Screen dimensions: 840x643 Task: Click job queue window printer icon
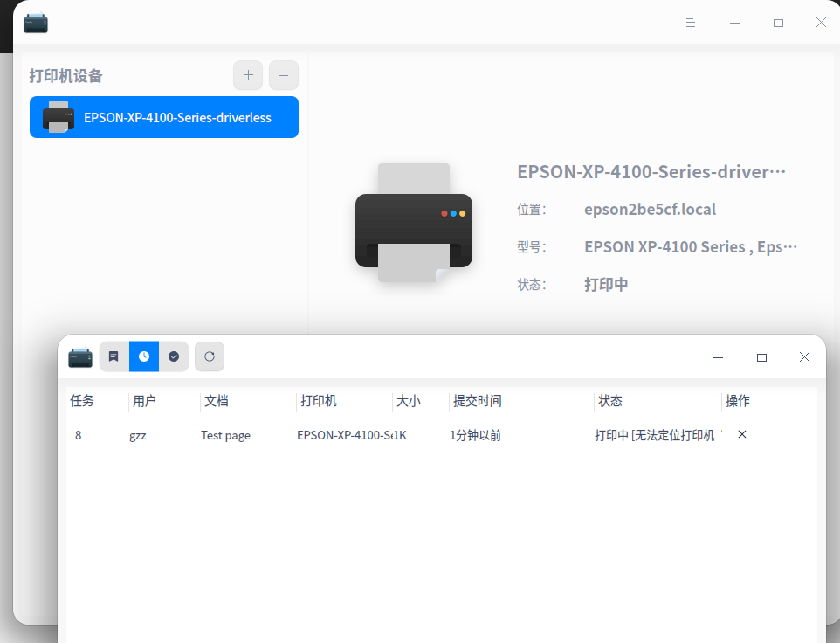tap(80, 357)
